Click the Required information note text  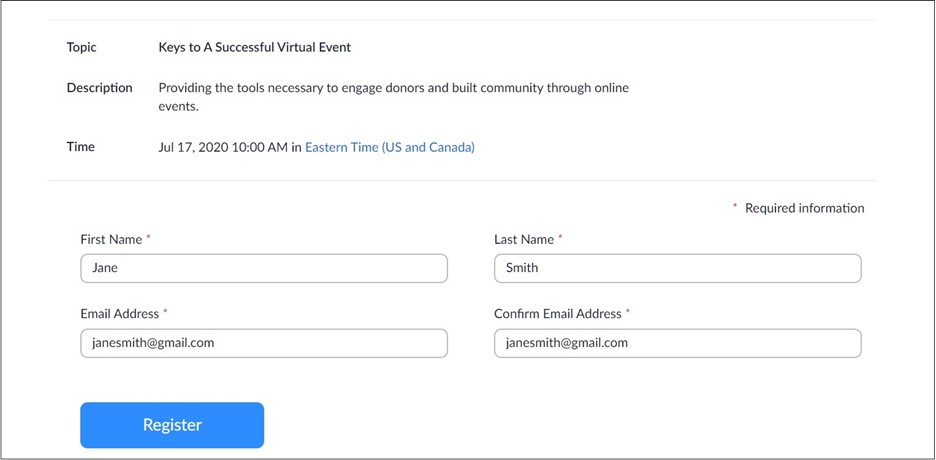[x=804, y=208]
